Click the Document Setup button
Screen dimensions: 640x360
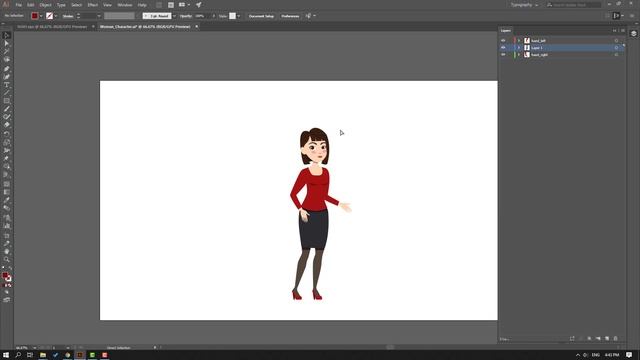pos(261,16)
